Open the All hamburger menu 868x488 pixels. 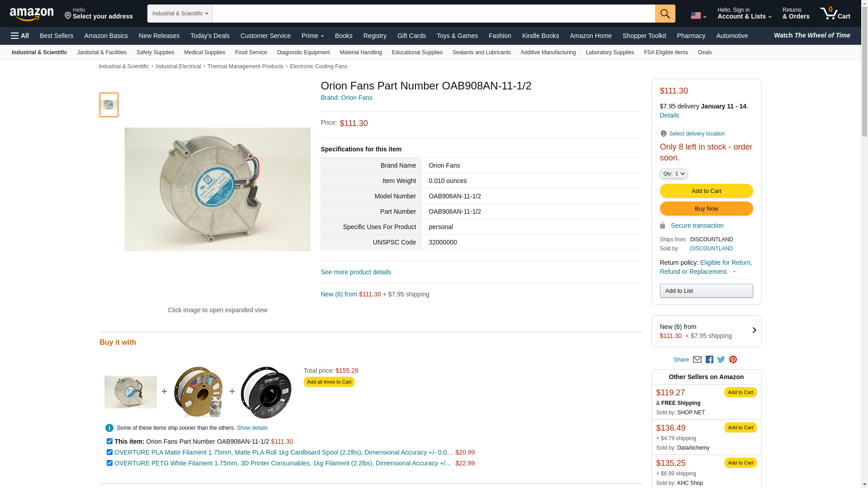click(20, 36)
